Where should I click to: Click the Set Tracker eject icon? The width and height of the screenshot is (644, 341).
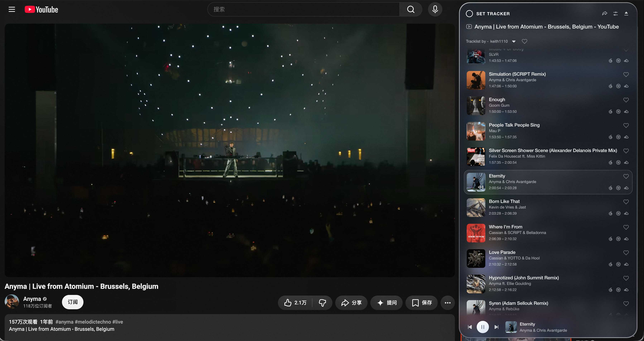coord(626,13)
